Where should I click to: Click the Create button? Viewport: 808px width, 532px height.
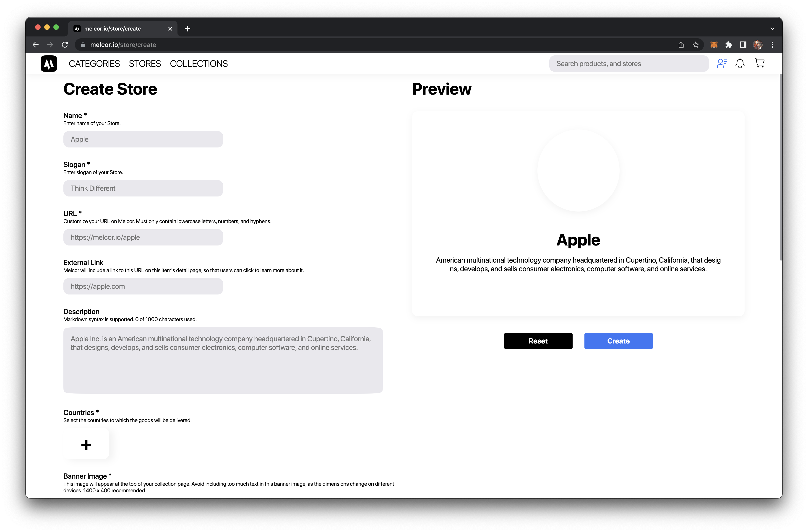[618, 341]
